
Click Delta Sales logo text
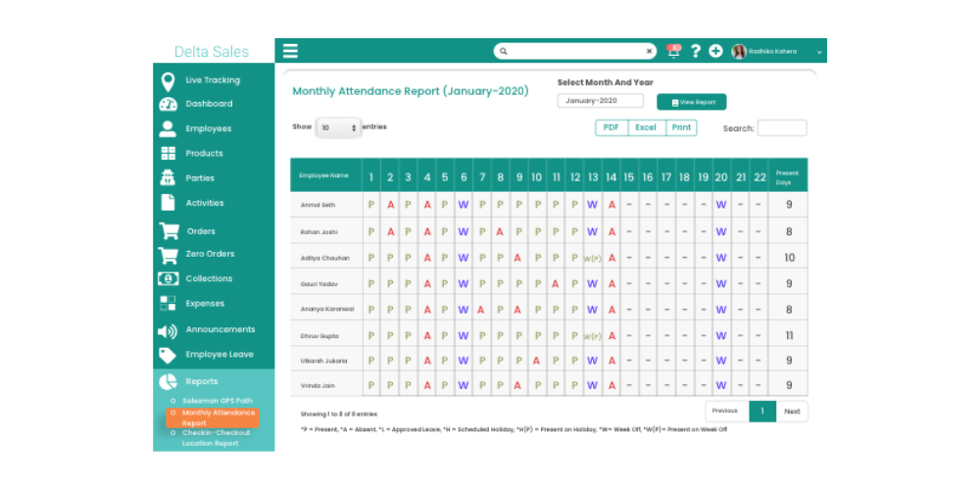[x=212, y=52]
